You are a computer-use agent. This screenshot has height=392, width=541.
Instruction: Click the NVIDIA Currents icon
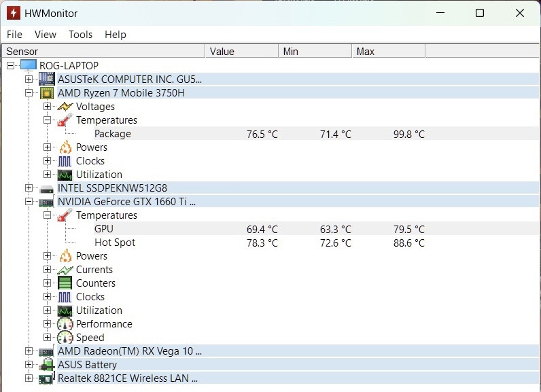(65, 270)
